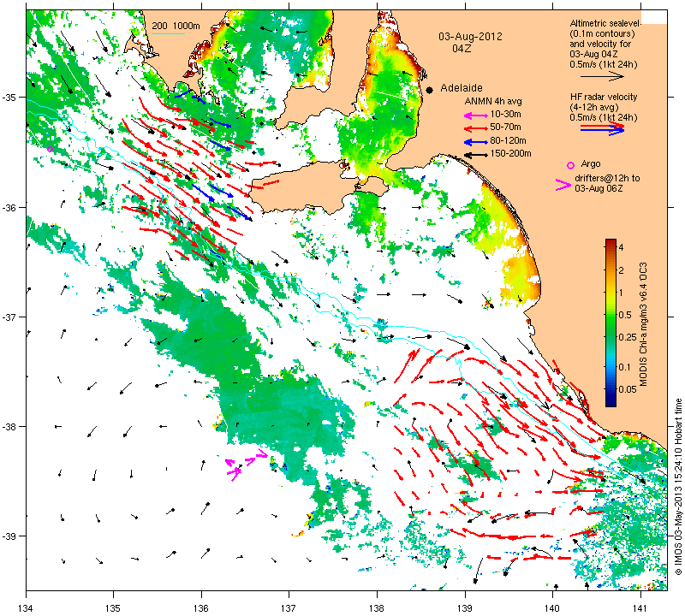Click the longitude label '138'
The width and height of the screenshot is (685, 616).
tap(377, 608)
